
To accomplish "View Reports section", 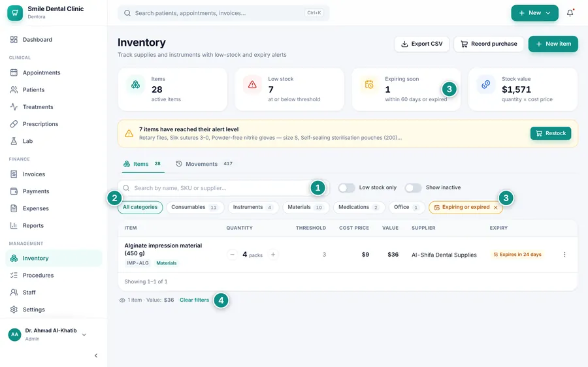I will (x=54, y=226).
